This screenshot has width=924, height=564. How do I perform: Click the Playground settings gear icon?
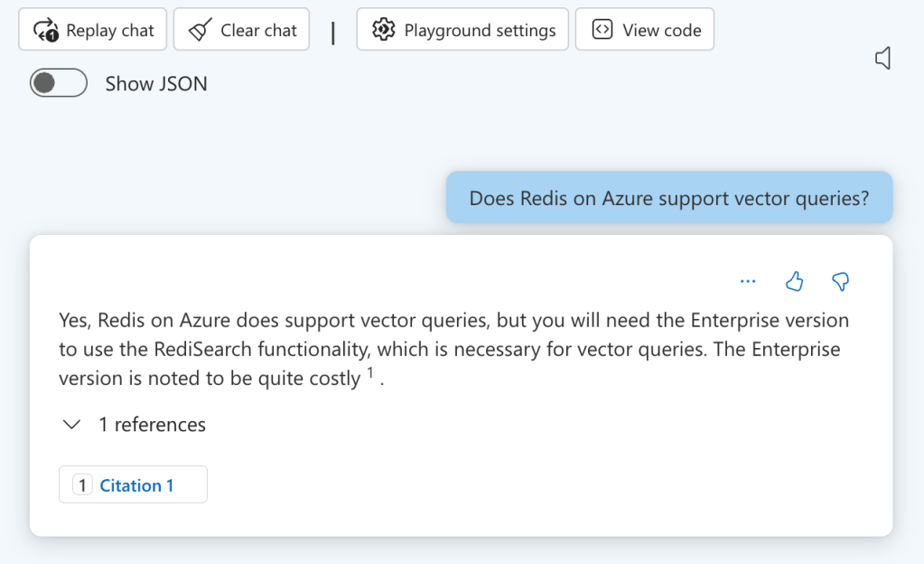click(x=384, y=30)
